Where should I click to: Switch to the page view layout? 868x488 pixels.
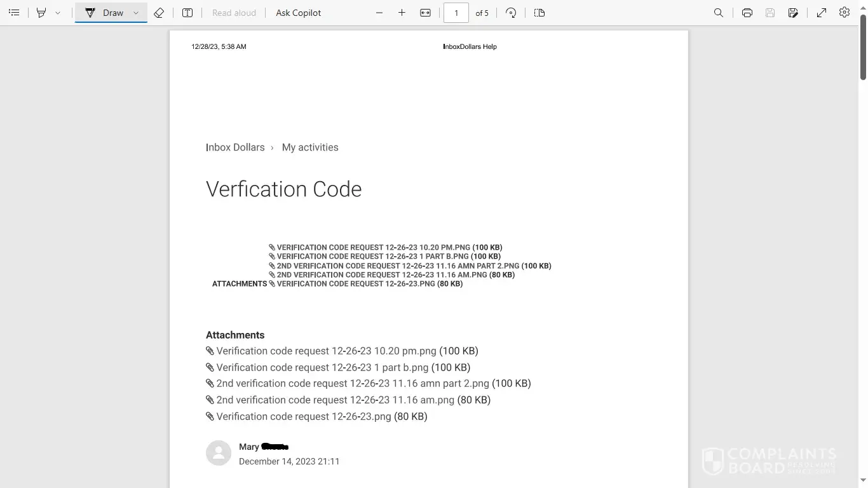(x=539, y=13)
